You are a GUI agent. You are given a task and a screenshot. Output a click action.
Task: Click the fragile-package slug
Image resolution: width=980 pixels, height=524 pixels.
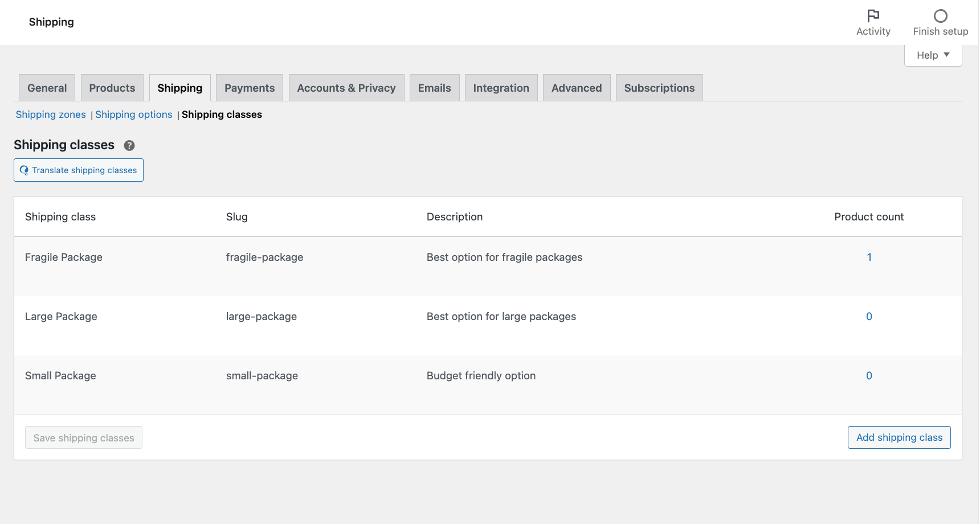pyautogui.click(x=265, y=257)
